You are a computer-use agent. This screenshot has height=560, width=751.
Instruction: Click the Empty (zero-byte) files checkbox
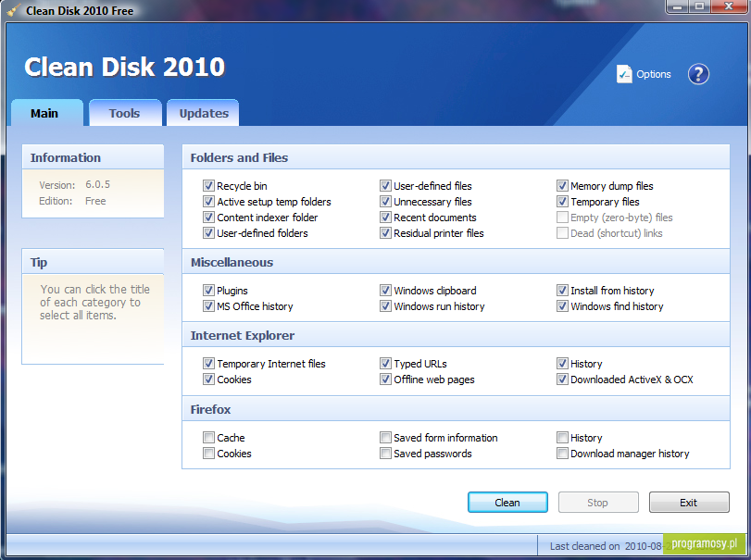tap(562, 218)
